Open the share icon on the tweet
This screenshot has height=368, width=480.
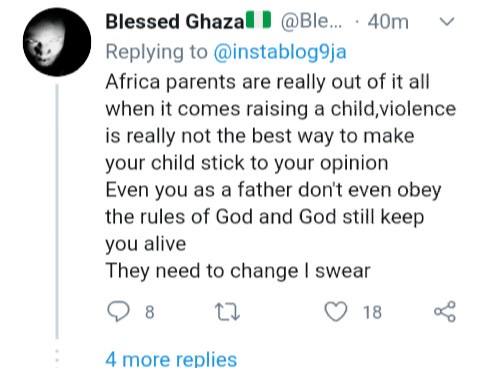[445, 311]
